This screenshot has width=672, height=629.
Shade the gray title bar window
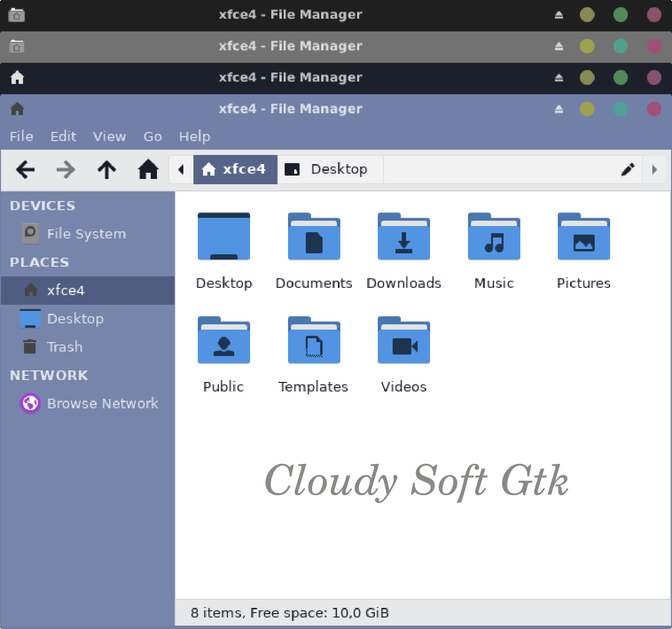tap(559, 47)
